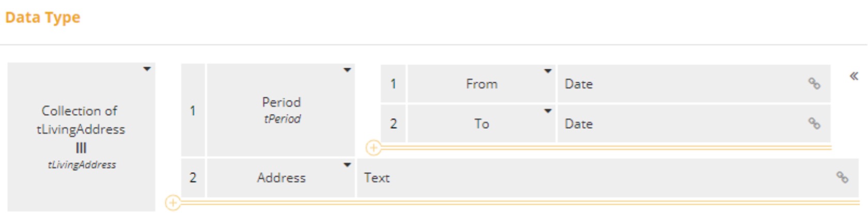Open the dropdown arrow on tLivingAddress collection cell
Screen dimensions: 868x213
coord(147,69)
